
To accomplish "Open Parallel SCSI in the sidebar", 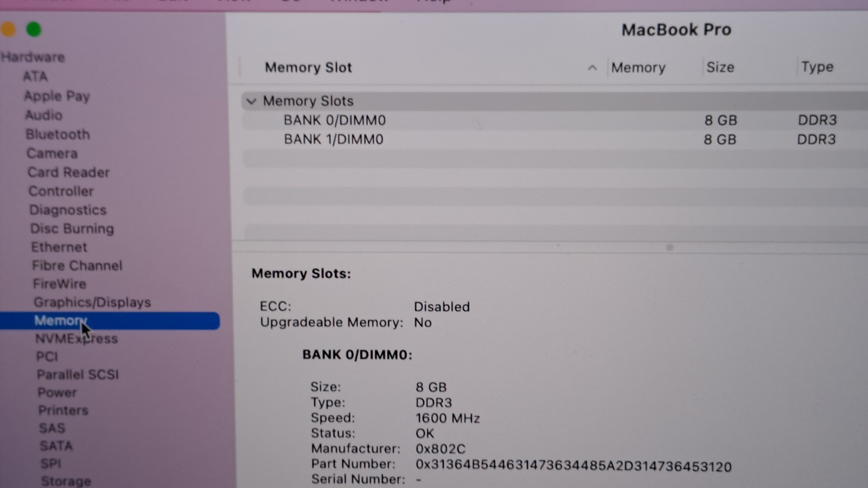I will click(78, 374).
